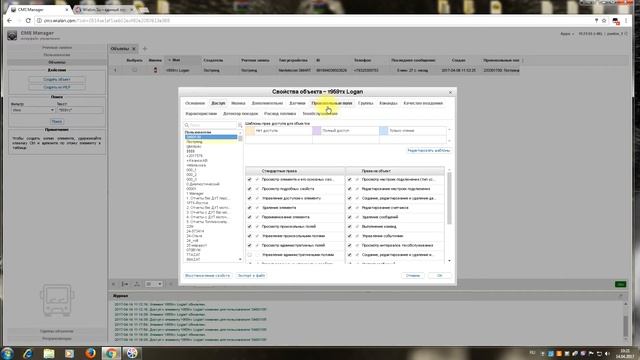
Task: Open the Расход топлива tab
Action: [280, 113]
